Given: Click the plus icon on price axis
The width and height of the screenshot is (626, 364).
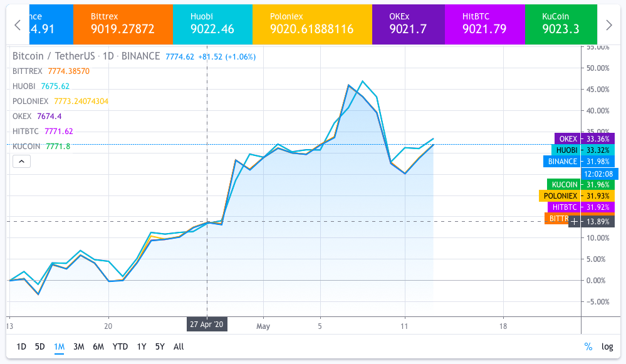Looking at the screenshot, I should pyautogui.click(x=574, y=222).
